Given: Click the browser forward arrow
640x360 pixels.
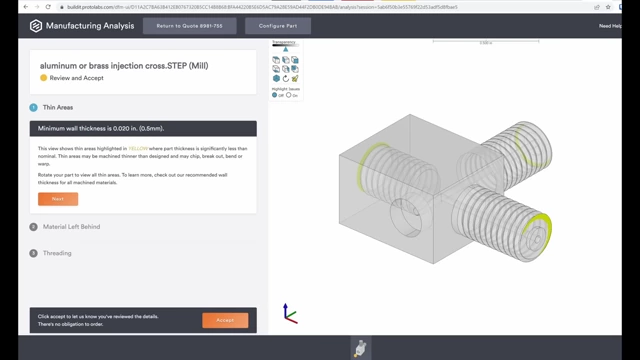Looking at the screenshot, I should coord(37,7).
